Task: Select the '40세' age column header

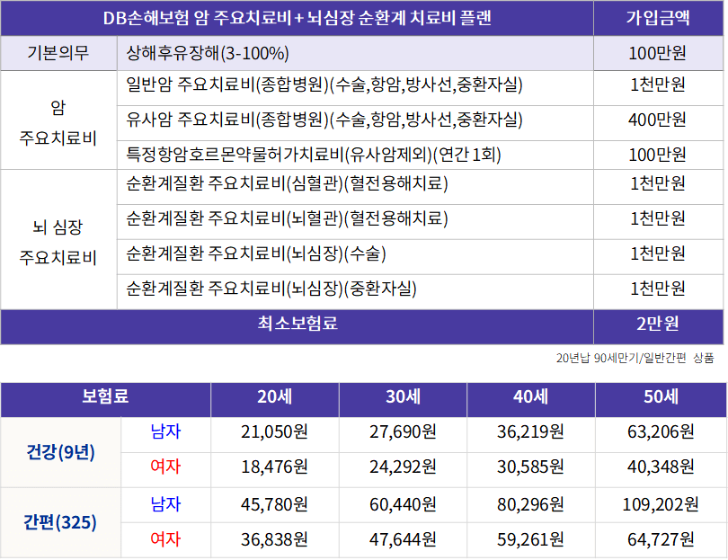Action: pos(530,396)
